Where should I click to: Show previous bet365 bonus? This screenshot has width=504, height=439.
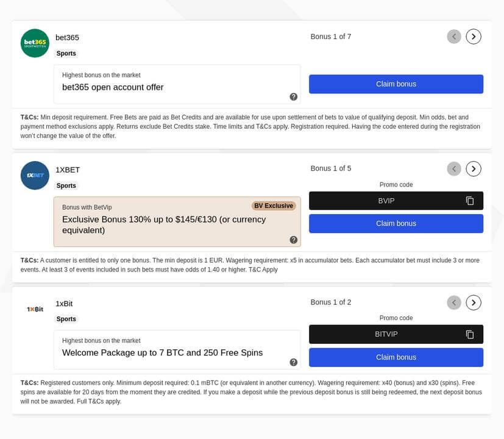pos(454,37)
